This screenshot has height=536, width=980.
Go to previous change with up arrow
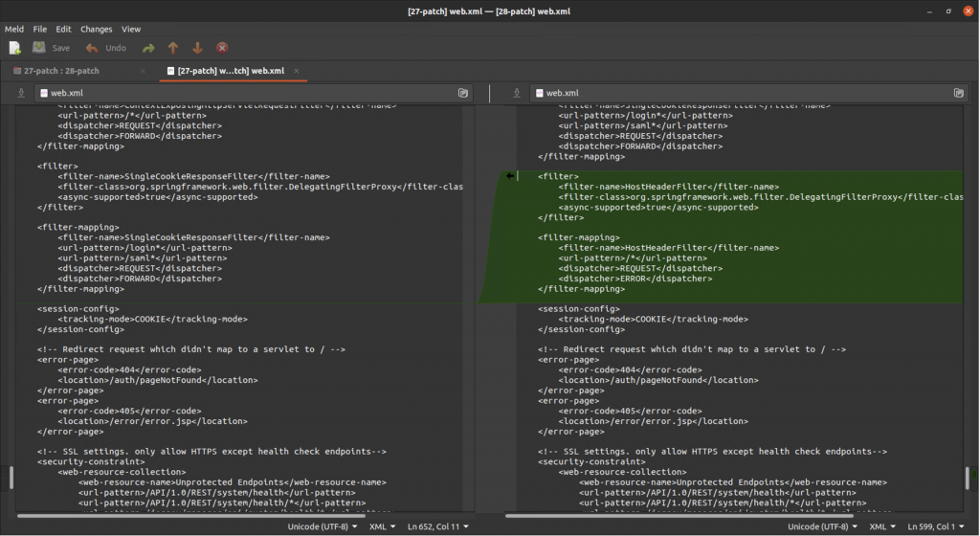click(x=173, y=48)
